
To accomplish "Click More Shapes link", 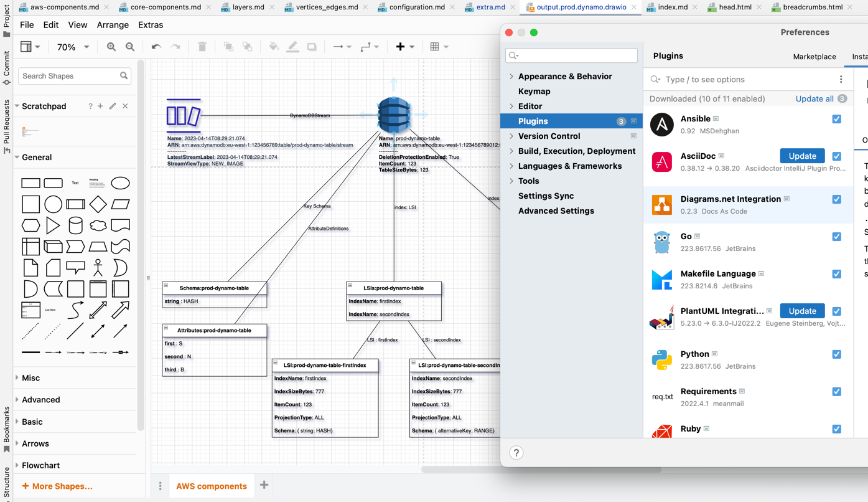I will click(57, 486).
